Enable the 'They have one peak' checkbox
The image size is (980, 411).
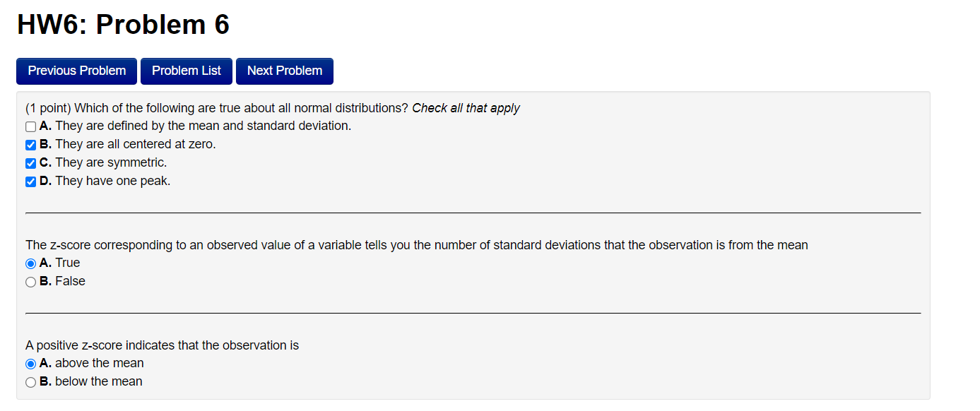30,181
